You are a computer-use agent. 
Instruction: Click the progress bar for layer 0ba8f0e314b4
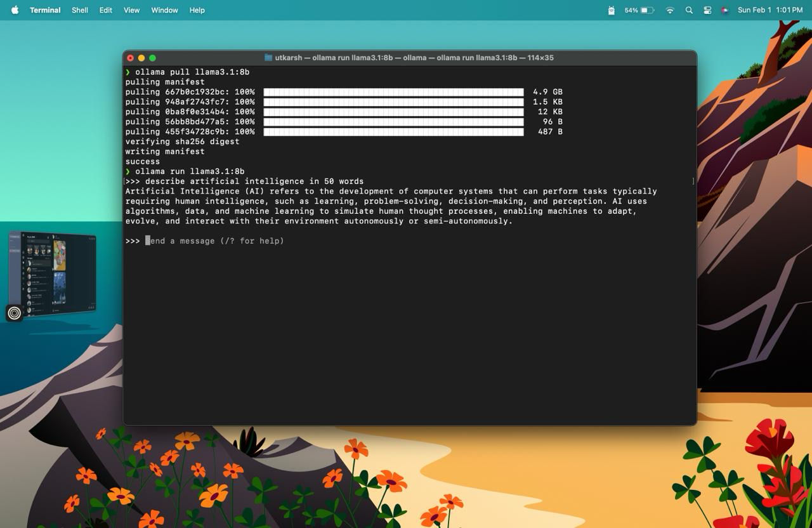[x=393, y=112]
